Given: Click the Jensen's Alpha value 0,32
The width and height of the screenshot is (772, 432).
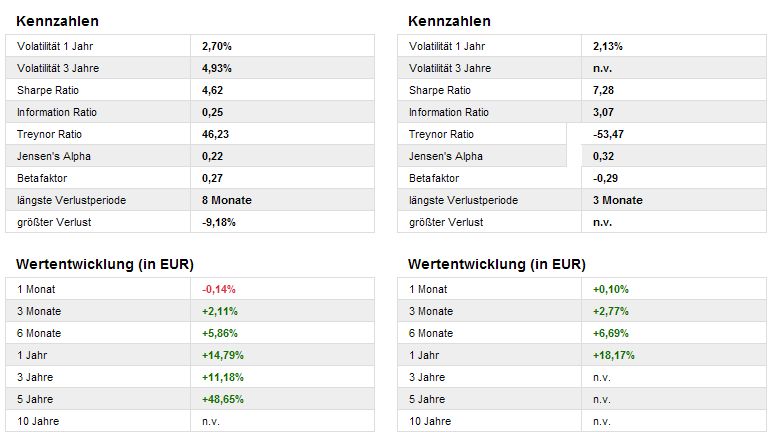Looking at the screenshot, I should click(x=603, y=156).
